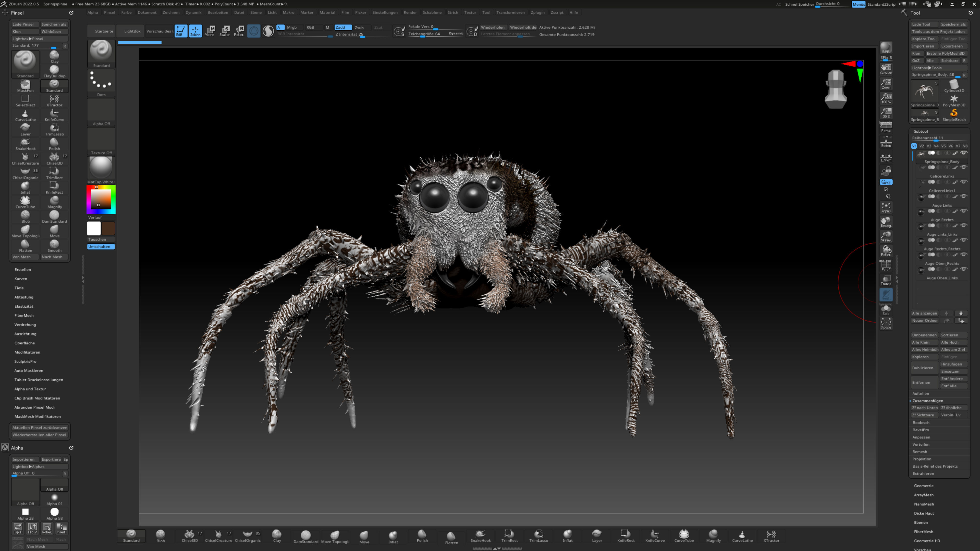
Task: Select the brown secondary color swatch
Action: [108, 229]
